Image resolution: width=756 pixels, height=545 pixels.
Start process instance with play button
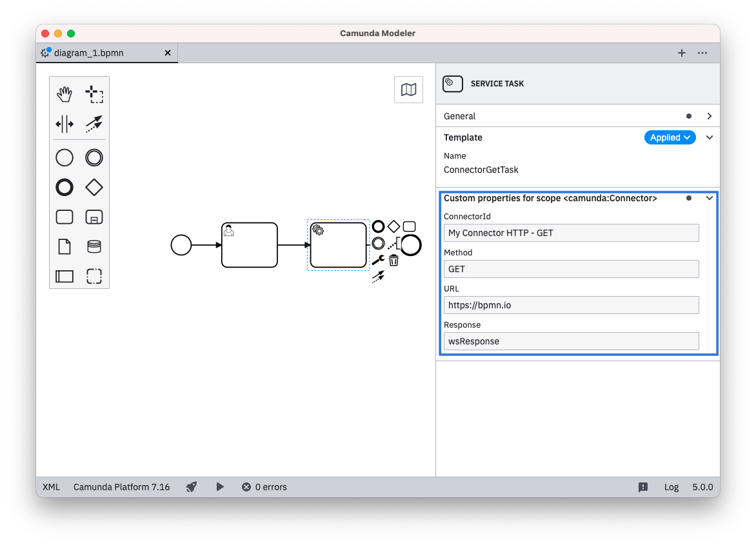[x=220, y=487]
